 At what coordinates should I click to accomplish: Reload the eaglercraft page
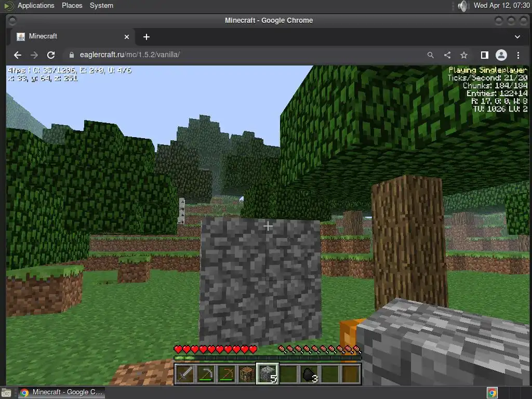[x=51, y=55]
